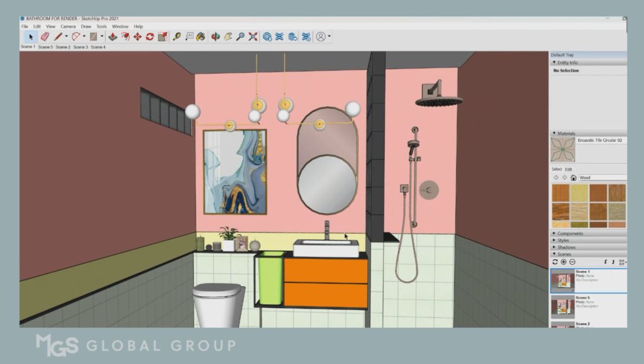Click the Orbit tool icon
Viewport: 644px width, 364px height.
pos(216,37)
